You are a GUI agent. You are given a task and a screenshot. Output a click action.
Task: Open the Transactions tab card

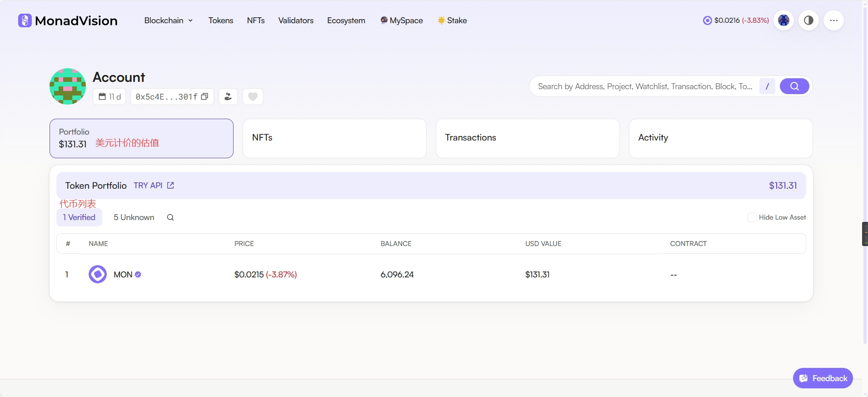tap(527, 138)
